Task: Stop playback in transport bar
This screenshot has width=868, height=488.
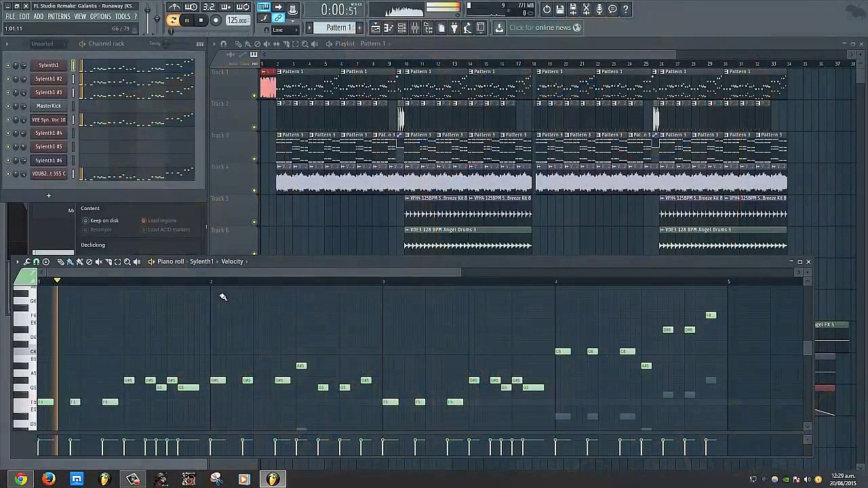Action: click(201, 20)
